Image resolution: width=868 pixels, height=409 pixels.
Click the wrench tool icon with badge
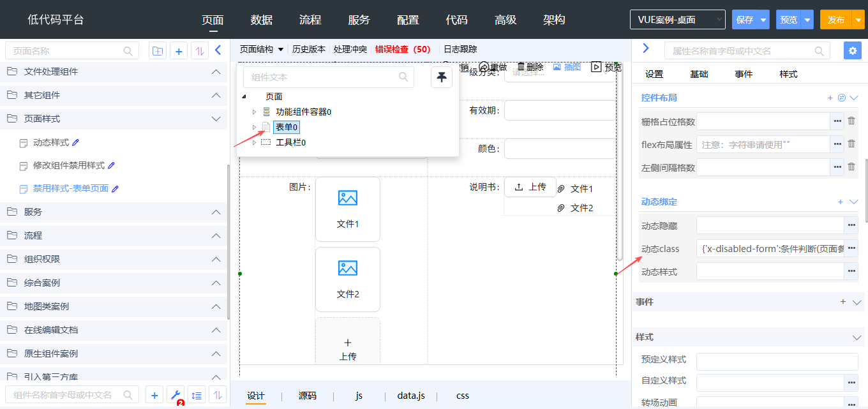[176, 396]
